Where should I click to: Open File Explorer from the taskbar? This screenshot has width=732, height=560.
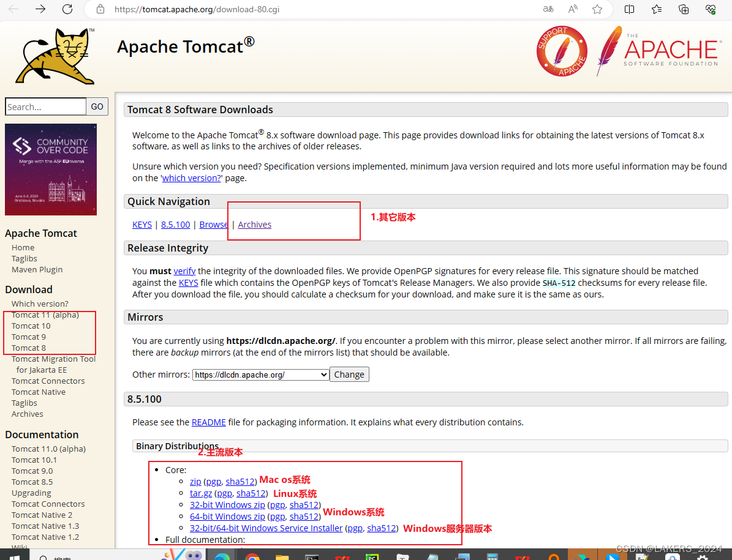[x=282, y=556]
